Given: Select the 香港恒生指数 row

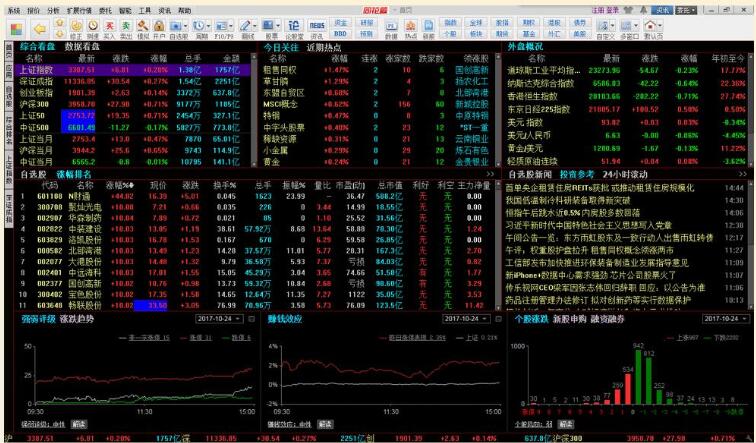Looking at the screenshot, I should click(x=627, y=96).
